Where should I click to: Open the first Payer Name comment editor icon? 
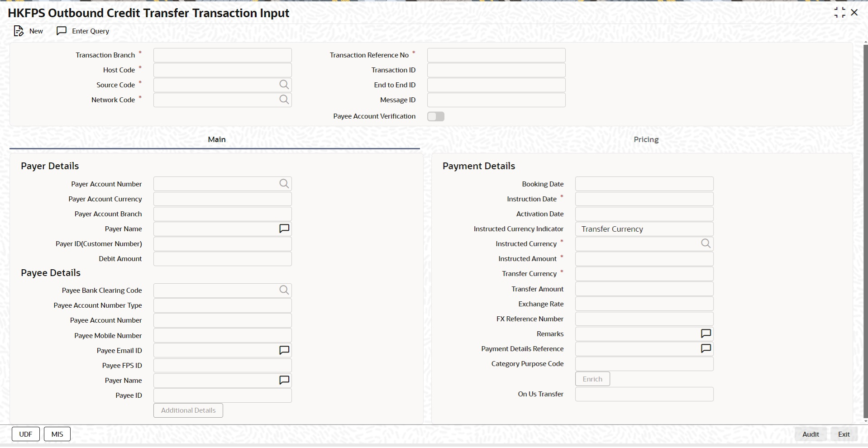284,229
